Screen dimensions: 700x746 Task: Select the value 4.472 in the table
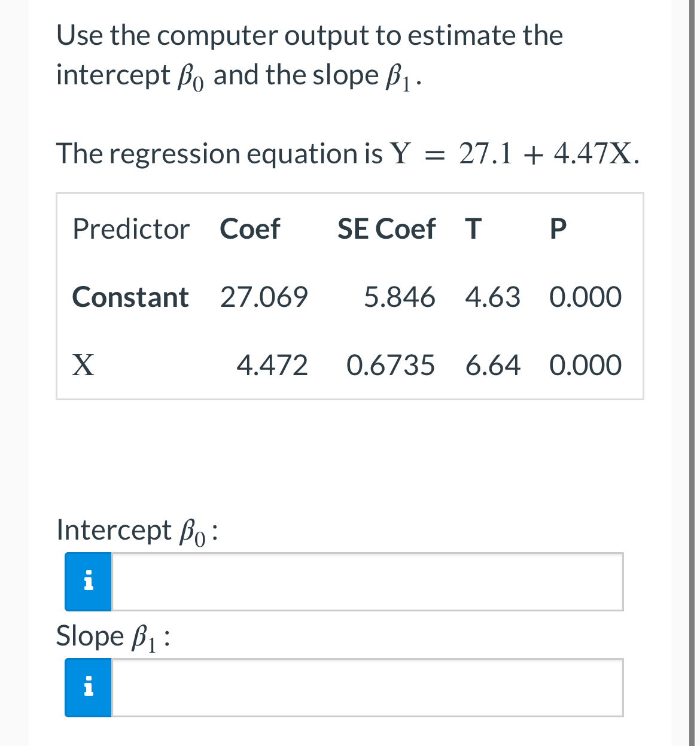click(273, 366)
